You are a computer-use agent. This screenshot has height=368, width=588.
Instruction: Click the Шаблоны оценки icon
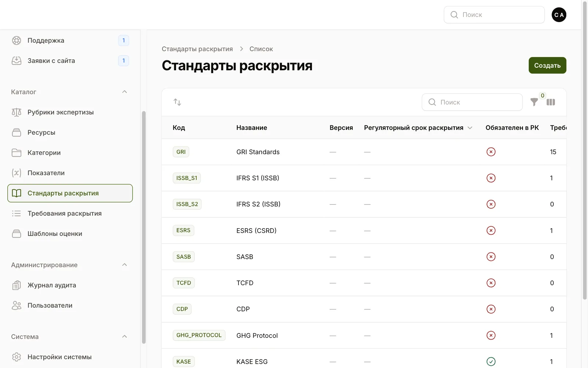17,234
